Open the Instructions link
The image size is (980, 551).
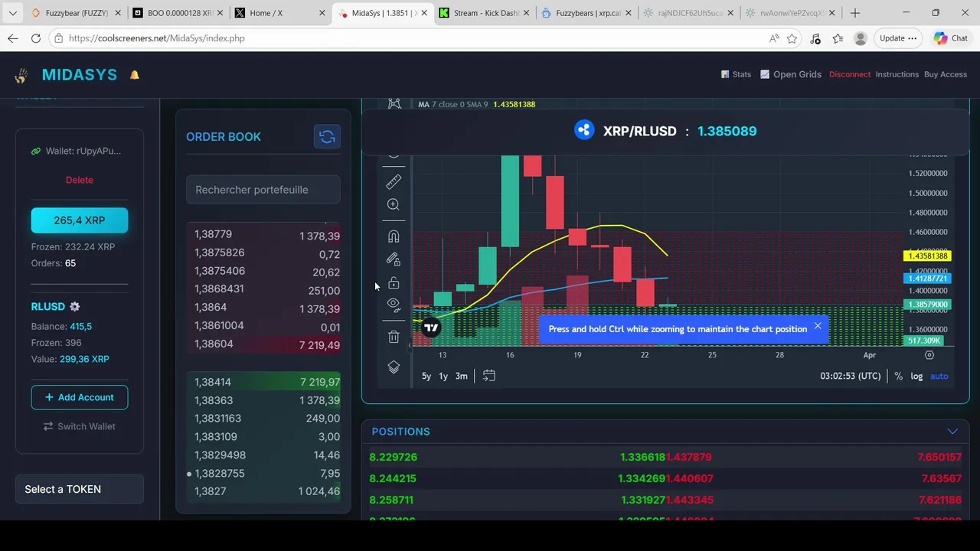pyautogui.click(x=897, y=74)
